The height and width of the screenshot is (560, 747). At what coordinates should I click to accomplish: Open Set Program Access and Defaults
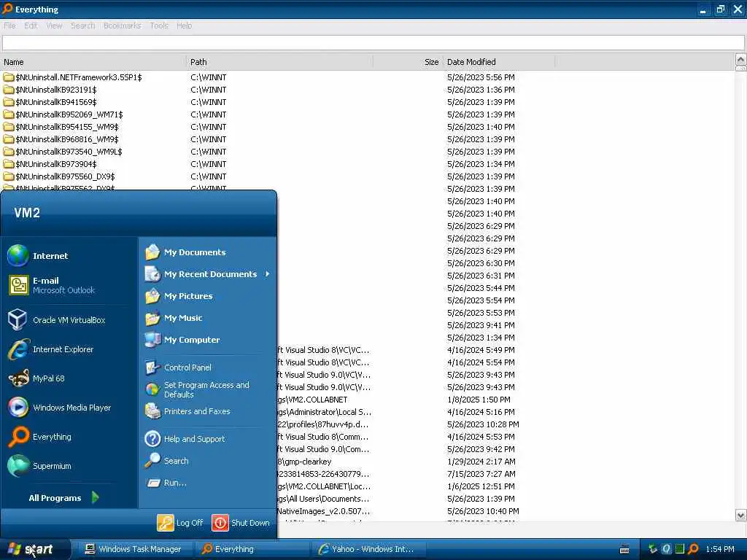pyautogui.click(x=197, y=389)
